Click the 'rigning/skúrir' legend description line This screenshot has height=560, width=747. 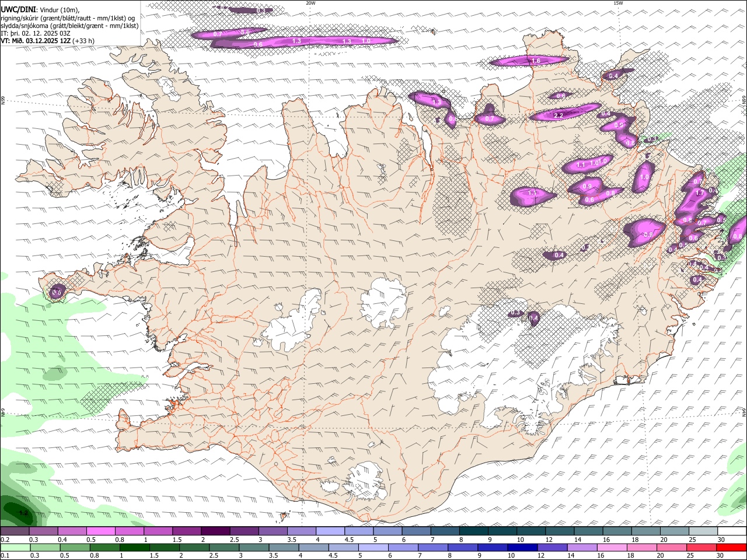click(x=67, y=17)
